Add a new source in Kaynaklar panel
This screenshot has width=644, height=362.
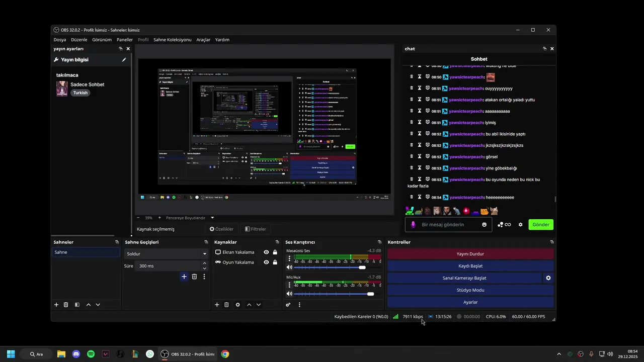(217, 305)
